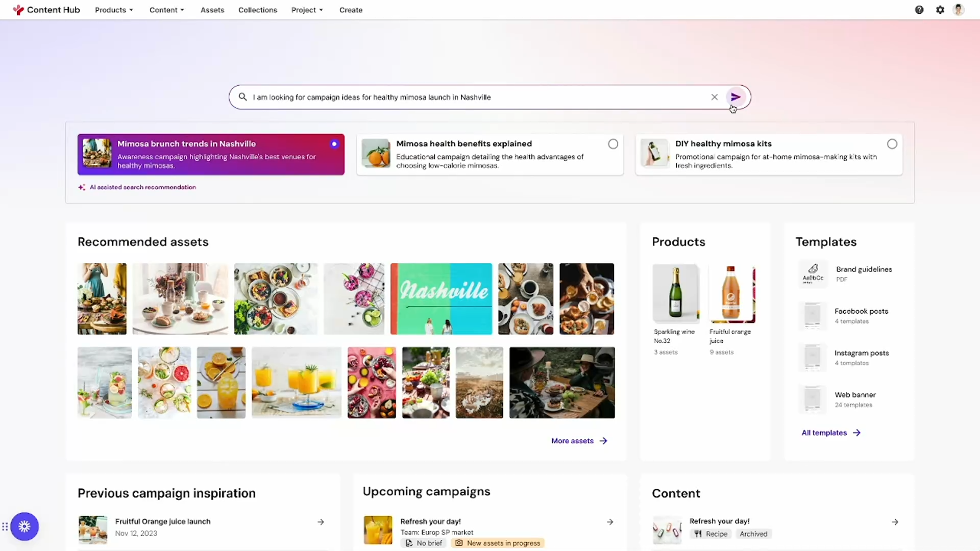
Task: Open the Collections menu item
Action: tap(258, 10)
